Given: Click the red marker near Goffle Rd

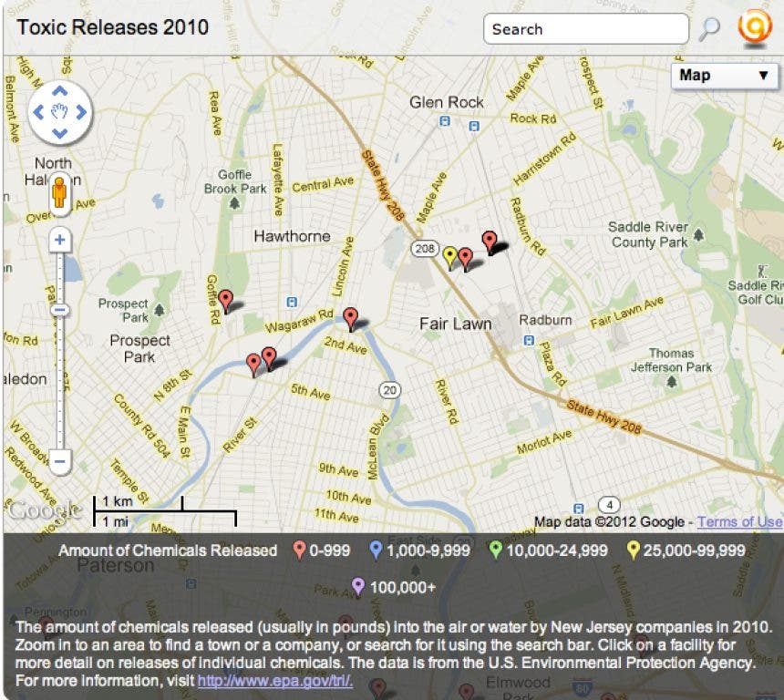Looking at the screenshot, I should click(x=225, y=298).
